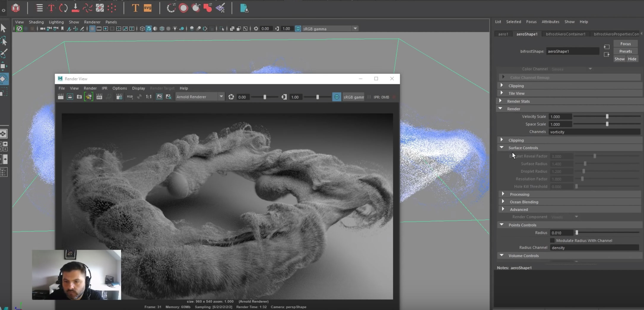This screenshot has width=644, height=310.
Task: Enable smooth shaded display in the viewport toolbar
Action: [x=148, y=29]
